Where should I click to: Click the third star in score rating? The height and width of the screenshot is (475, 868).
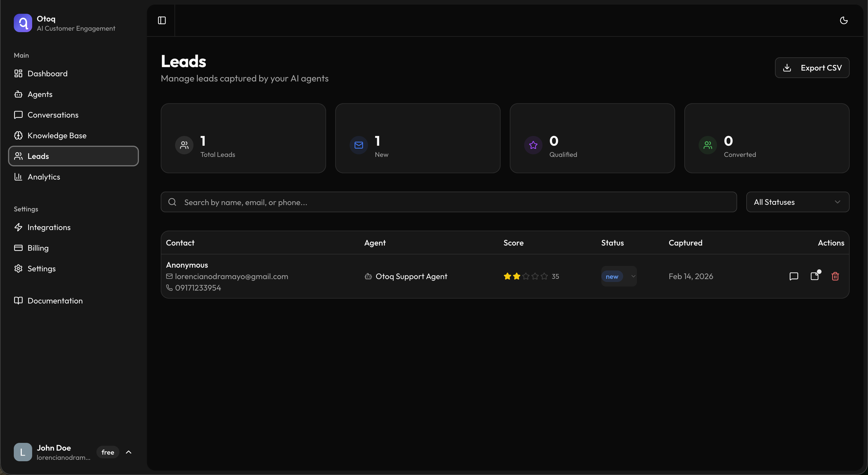(x=526, y=277)
